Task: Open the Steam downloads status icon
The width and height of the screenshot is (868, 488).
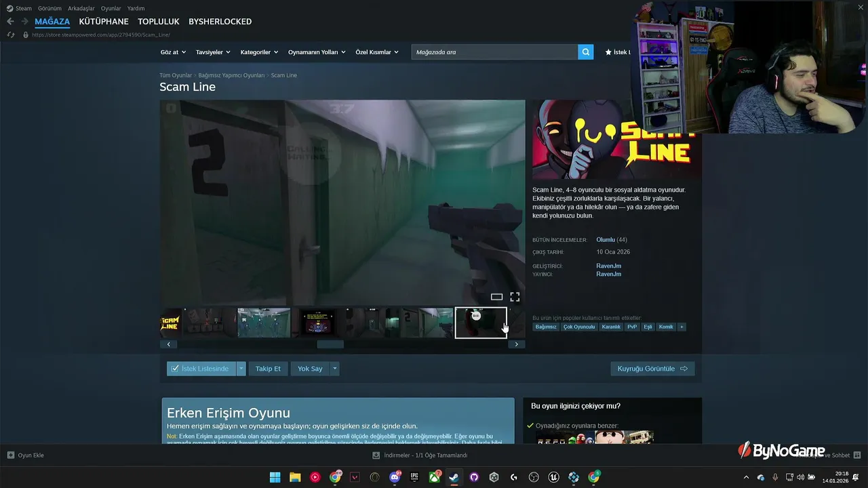Action: point(376,455)
